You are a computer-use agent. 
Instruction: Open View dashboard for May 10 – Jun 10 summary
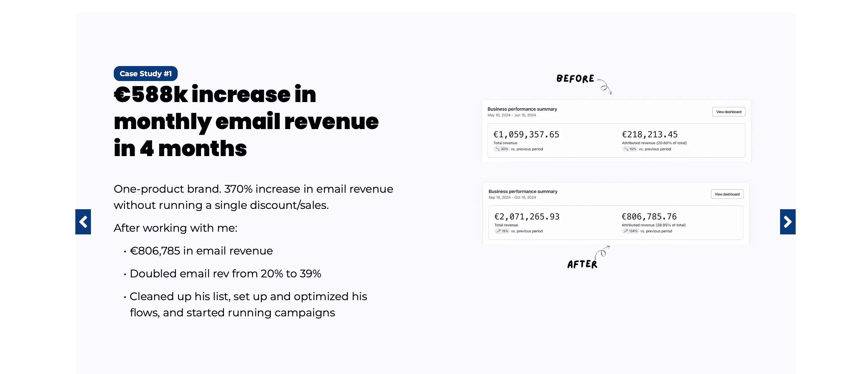tap(728, 112)
